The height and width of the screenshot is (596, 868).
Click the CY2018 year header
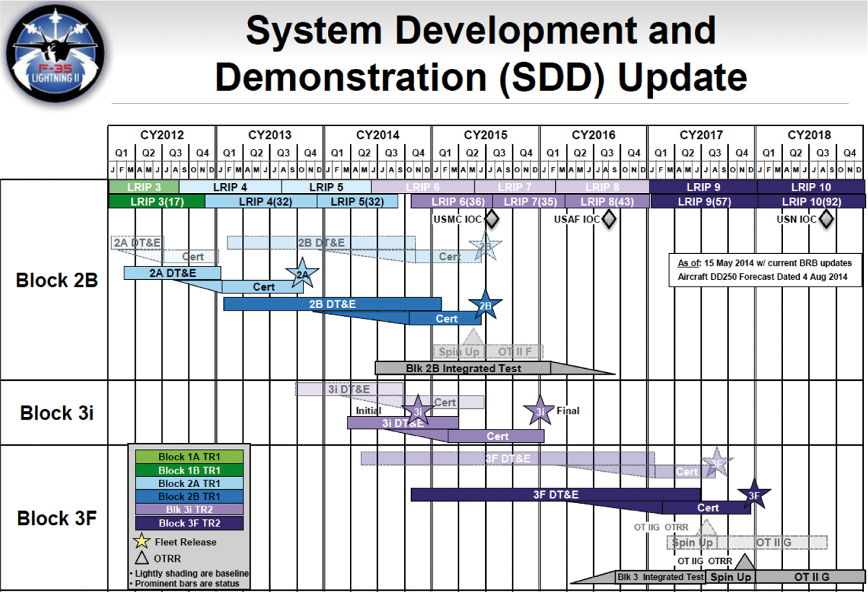tap(810, 135)
